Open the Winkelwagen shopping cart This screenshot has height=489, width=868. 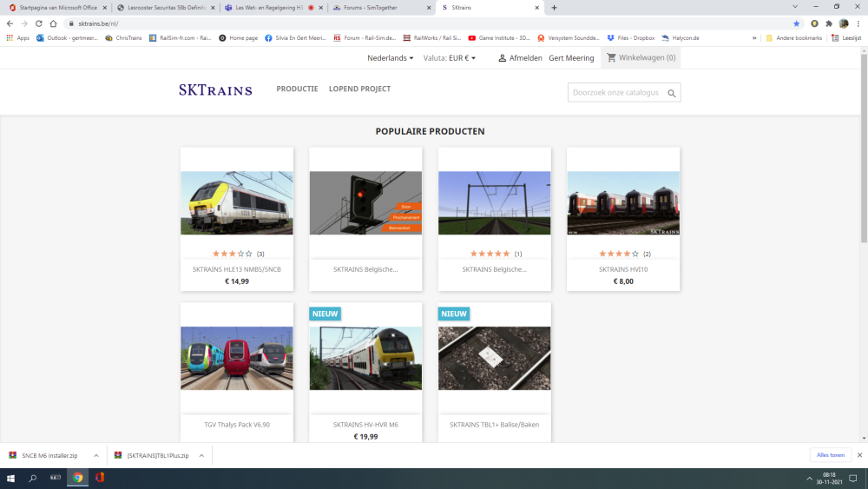pos(641,58)
